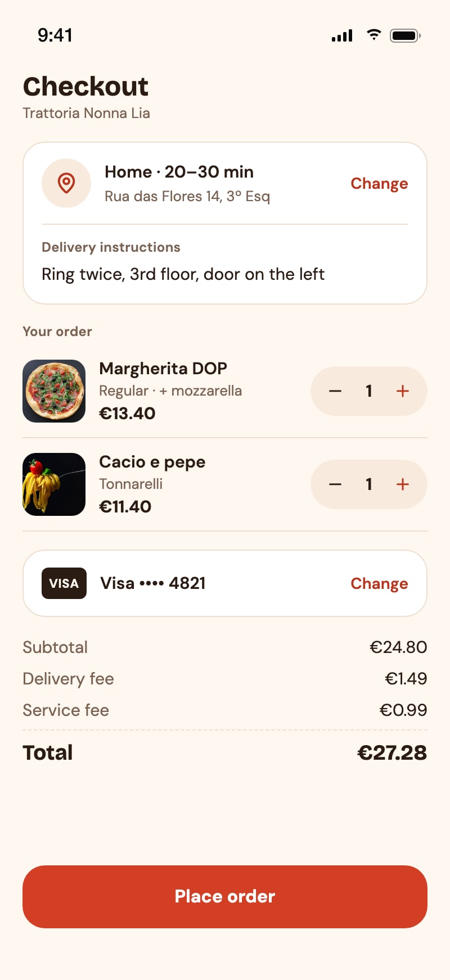Tap the location pin icon
The image size is (450, 980).
[66, 183]
